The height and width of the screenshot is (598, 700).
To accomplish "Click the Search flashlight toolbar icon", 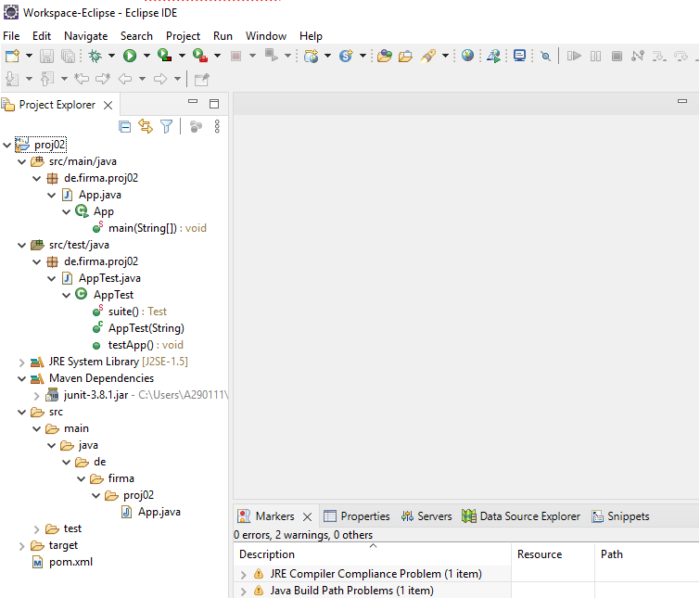I will [428, 56].
